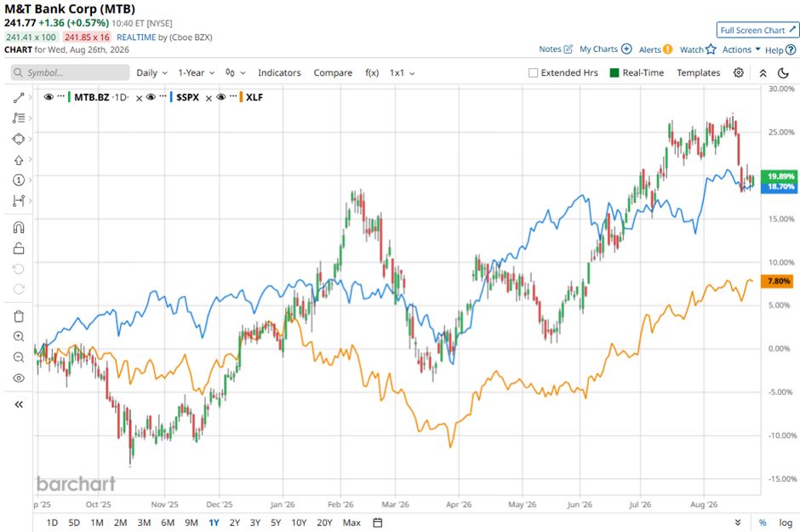Add to My Charts

606,49
